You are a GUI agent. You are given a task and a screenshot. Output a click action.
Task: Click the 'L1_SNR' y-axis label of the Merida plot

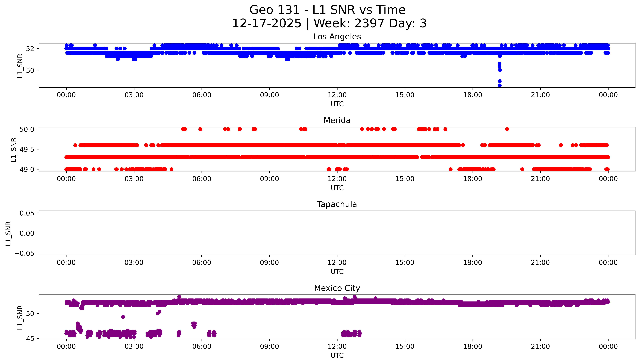[x=13, y=150]
